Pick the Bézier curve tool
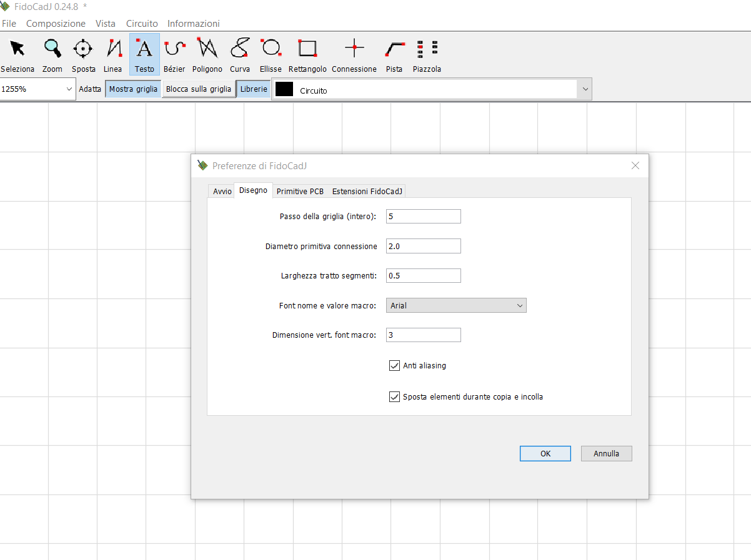Viewport: 751px width, 560px height. click(174, 54)
